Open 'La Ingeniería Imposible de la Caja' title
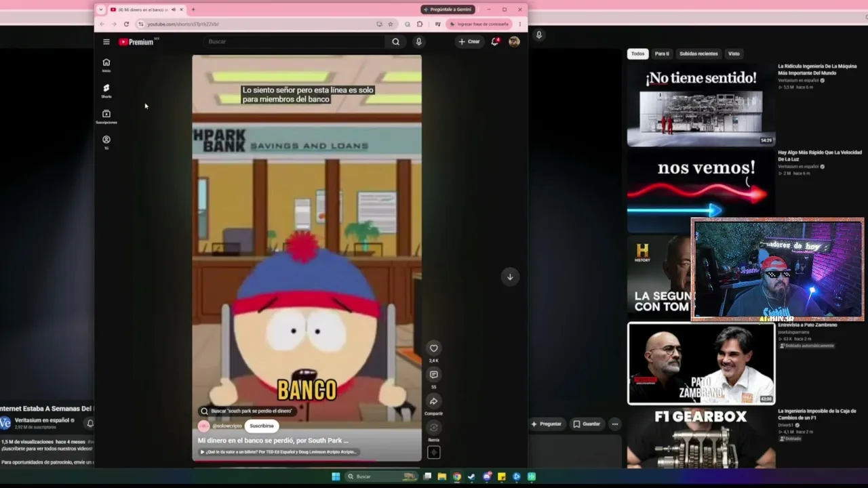 pyautogui.click(x=817, y=414)
